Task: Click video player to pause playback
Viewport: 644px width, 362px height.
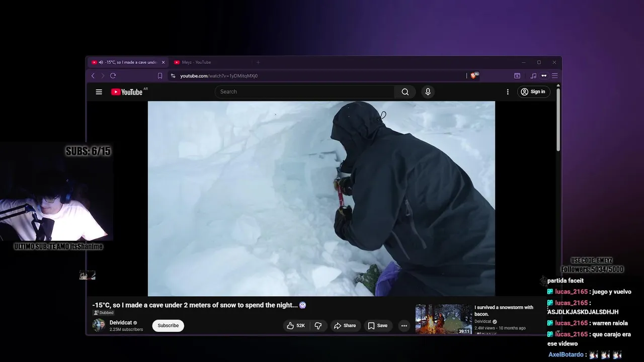Action: tap(321, 199)
